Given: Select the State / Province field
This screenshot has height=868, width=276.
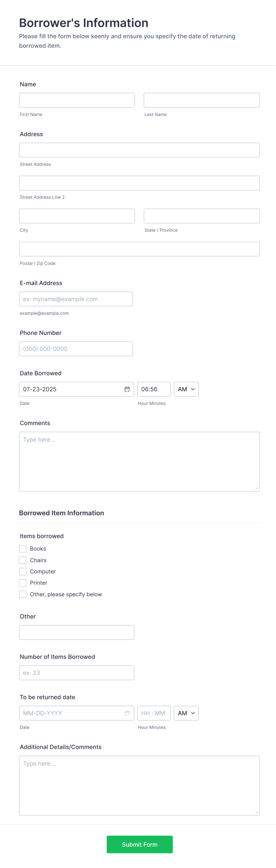Looking at the screenshot, I should tap(201, 216).
